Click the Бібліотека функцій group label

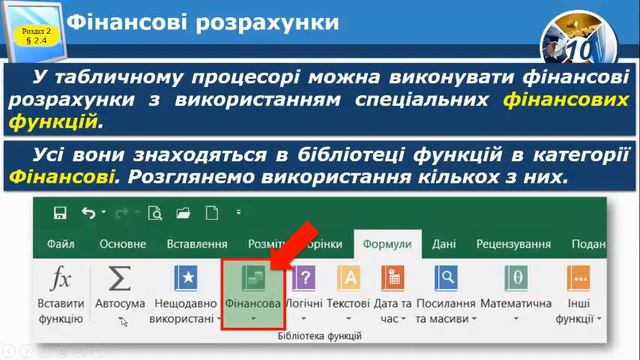tap(320, 336)
